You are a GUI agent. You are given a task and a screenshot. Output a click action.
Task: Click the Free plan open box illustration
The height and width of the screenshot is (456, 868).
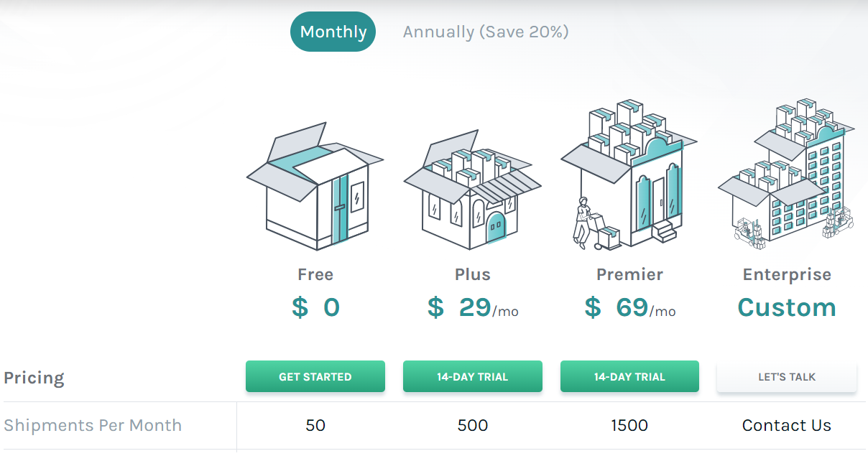click(315, 186)
